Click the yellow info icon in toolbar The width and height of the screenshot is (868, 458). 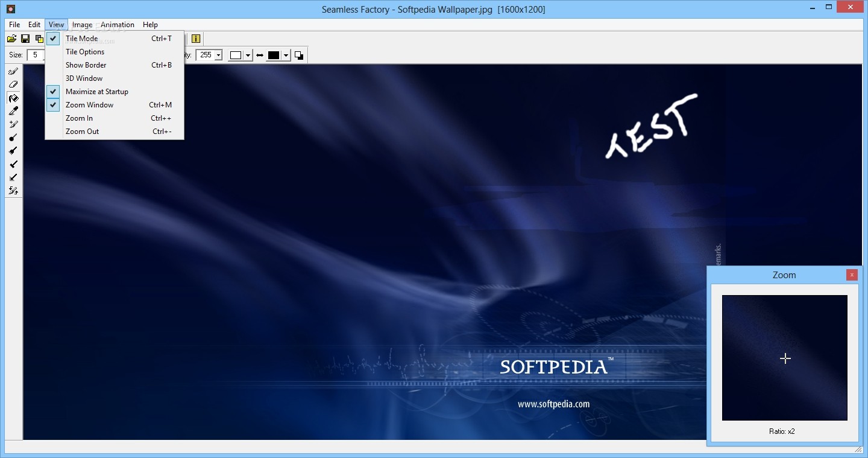point(195,39)
